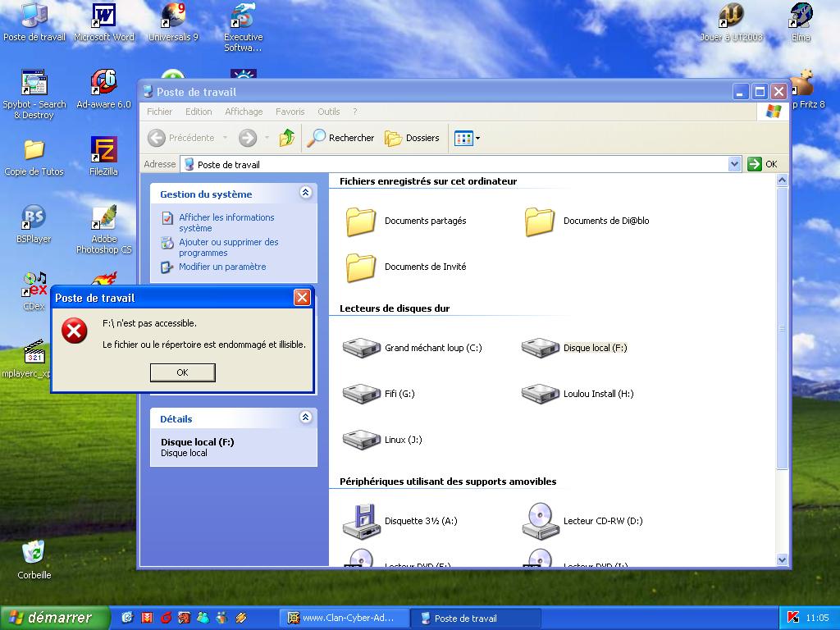Open the Microsoft Word desktop shortcut
840x630 pixels.
tap(104, 23)
